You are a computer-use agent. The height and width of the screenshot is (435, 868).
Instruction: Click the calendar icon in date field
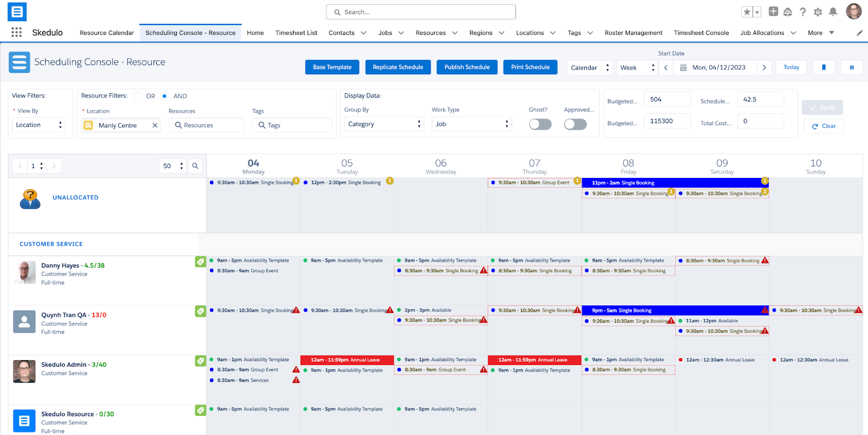point(684,68)
